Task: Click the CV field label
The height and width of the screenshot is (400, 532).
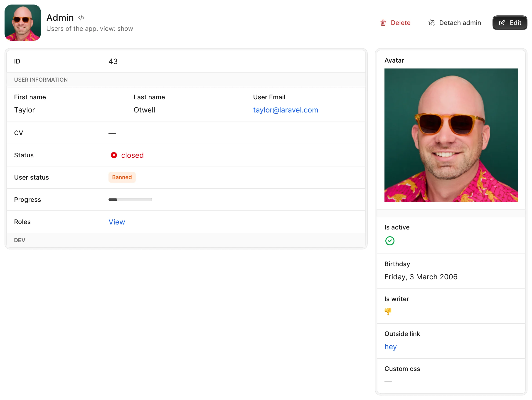Action: (x=19, y=133)
